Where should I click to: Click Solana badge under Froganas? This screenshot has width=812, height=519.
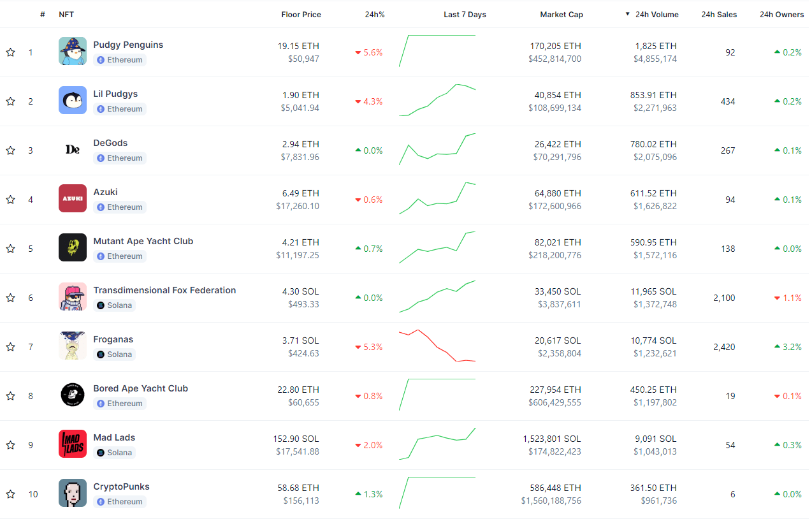(x=115, y=355)
